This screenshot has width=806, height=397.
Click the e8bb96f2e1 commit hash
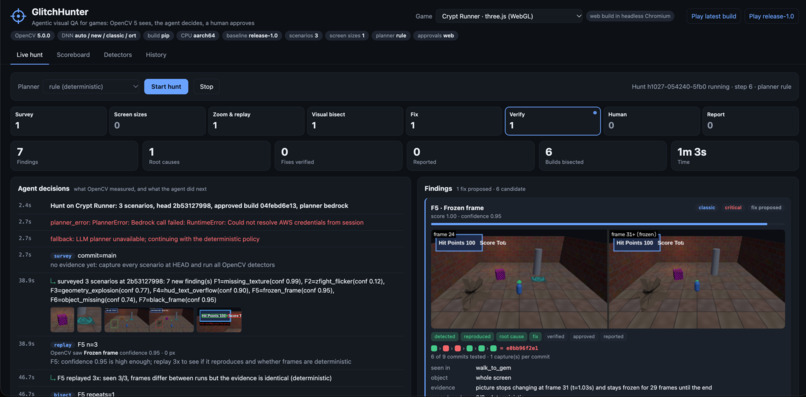click(522, 348)
